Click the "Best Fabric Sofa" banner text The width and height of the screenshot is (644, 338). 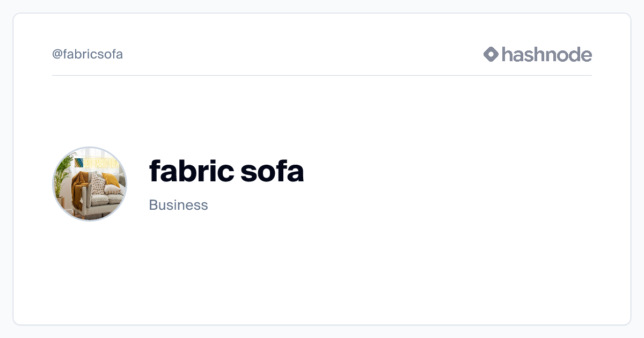tap(101, 163)
